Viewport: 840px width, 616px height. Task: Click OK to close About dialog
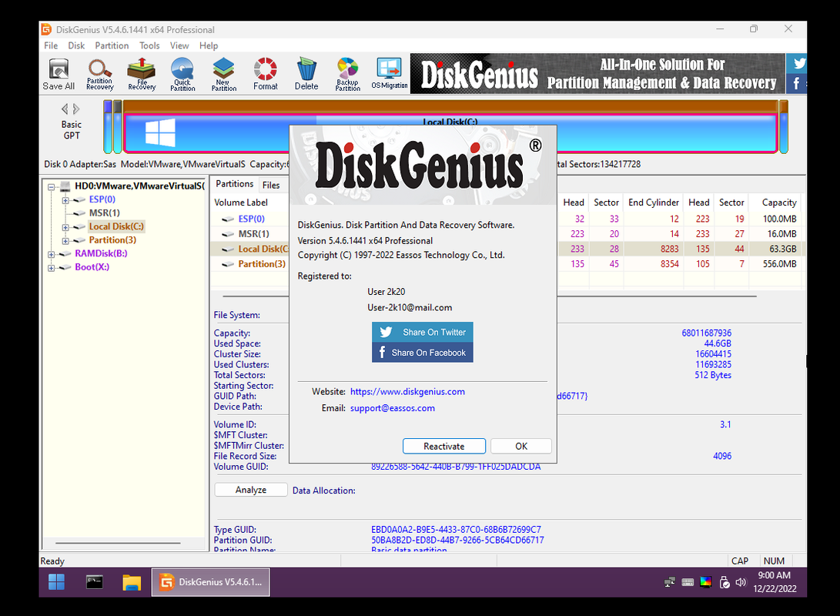click(521, 446)
